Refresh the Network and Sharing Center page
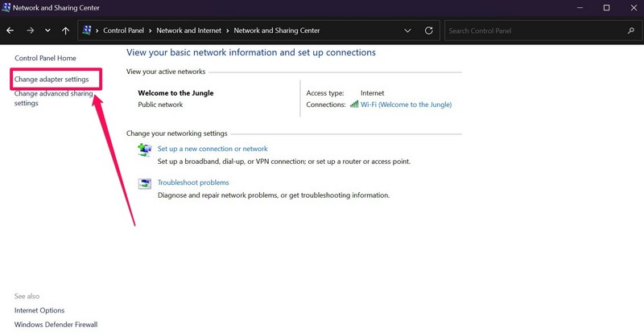 tap(428, 31)
